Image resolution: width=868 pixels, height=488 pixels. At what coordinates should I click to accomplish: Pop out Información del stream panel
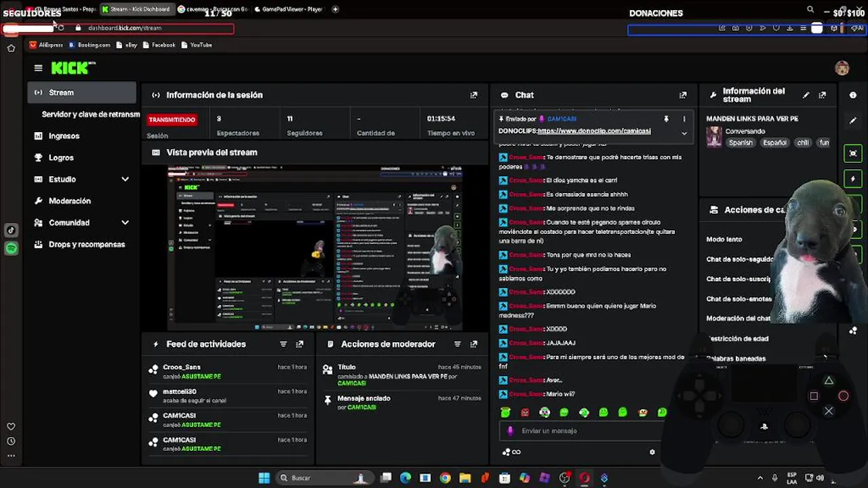click(822, 95)
